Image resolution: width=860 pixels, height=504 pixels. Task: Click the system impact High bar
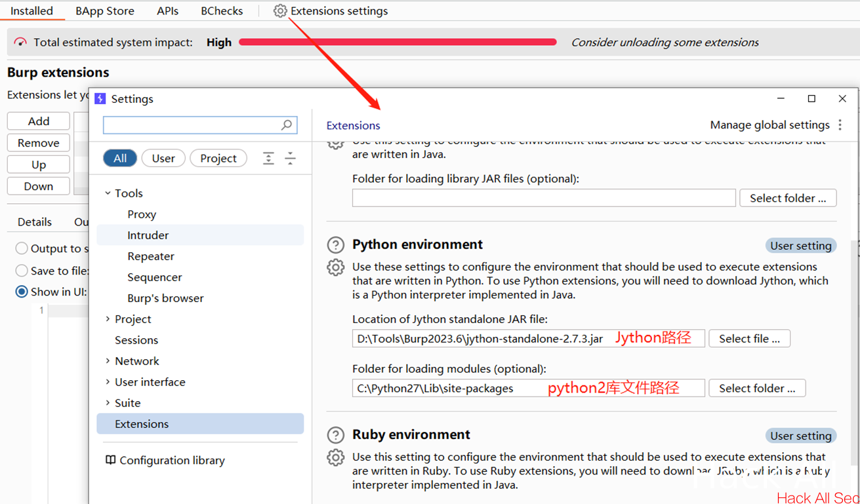coord(398,42)
